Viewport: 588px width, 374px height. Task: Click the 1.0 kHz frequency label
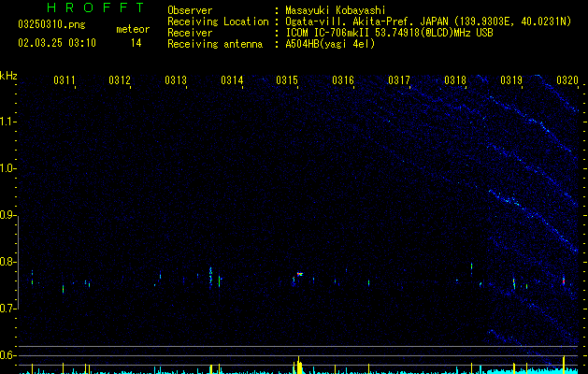point(7,168)
